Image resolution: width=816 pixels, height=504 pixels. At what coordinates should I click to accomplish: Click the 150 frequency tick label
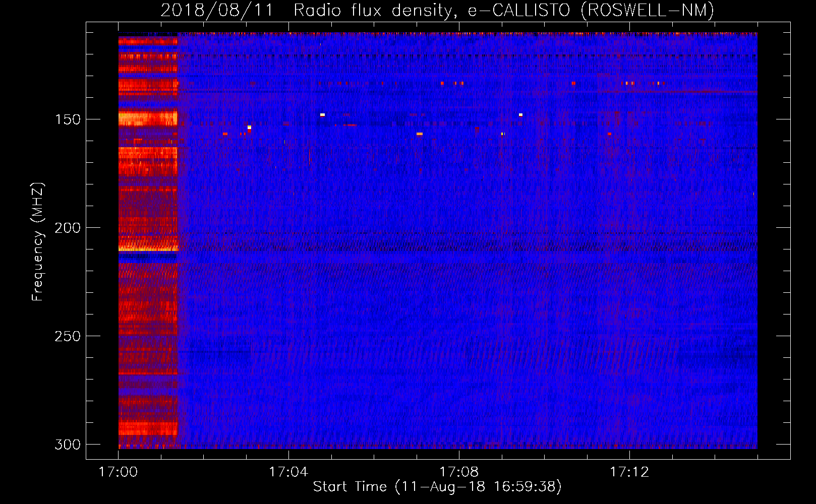(68, 119)
